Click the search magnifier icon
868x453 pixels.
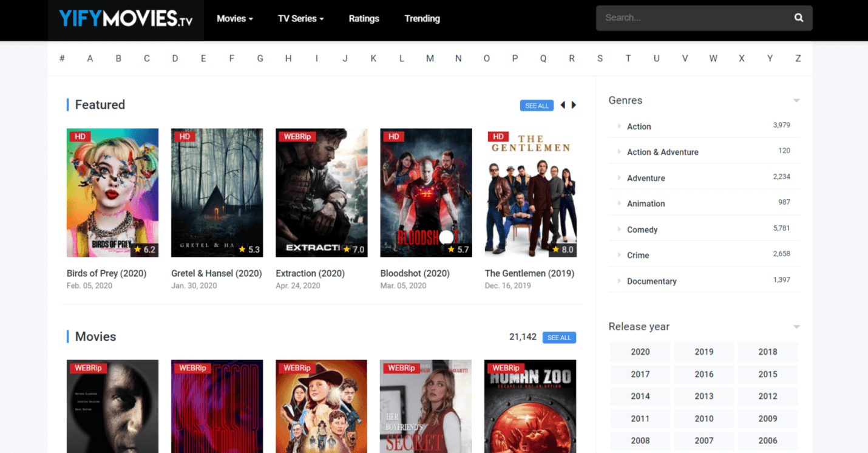799,18
